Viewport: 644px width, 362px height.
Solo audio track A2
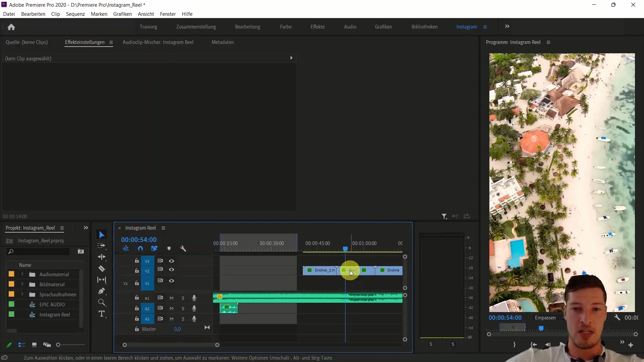click(x=183, y=309)
